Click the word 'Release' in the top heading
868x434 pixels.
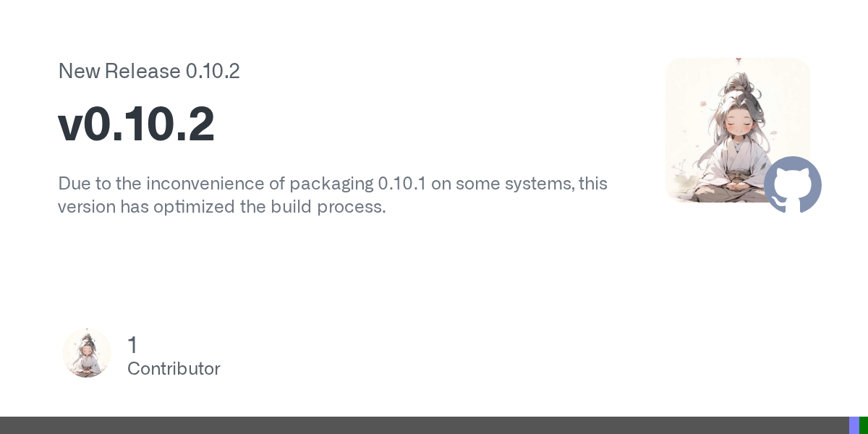point(142,71)
